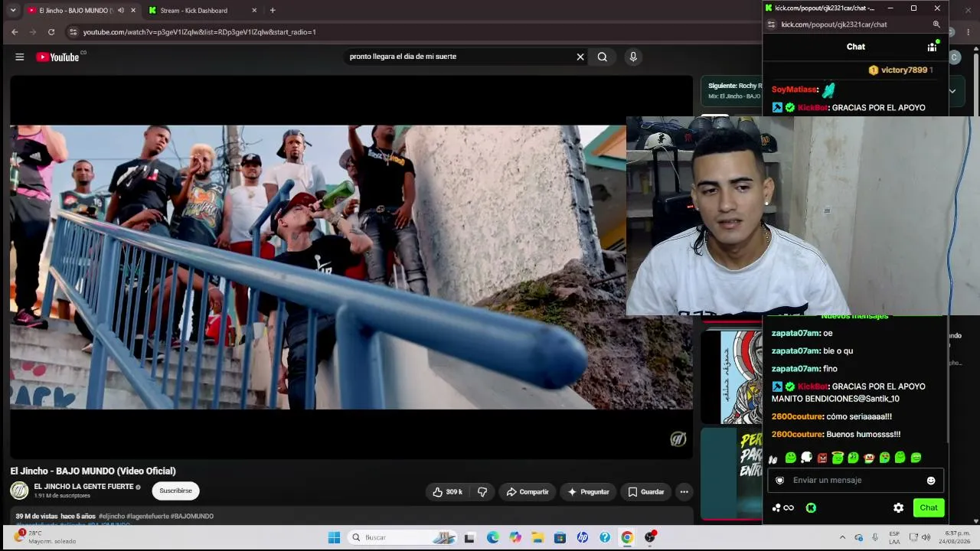Insert the halo green emote
Image resolution: width=980 pixels, height=551 pixels.
[x=838, y=458]
